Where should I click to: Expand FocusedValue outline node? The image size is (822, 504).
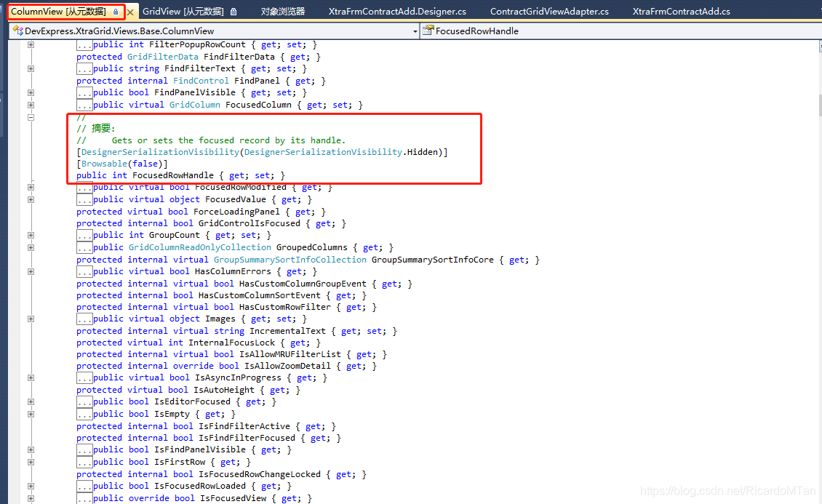click(31, 199)
